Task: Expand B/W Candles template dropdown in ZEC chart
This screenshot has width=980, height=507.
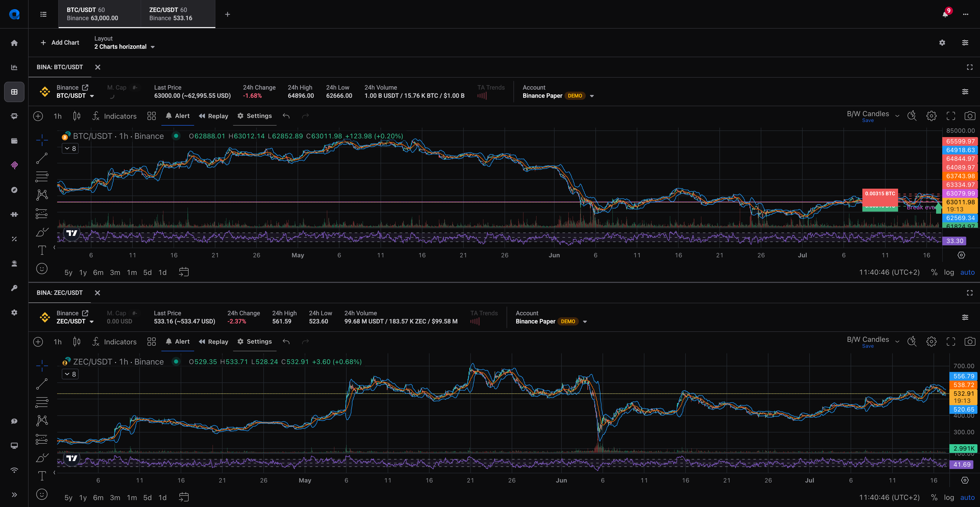Action: [897, 342]
